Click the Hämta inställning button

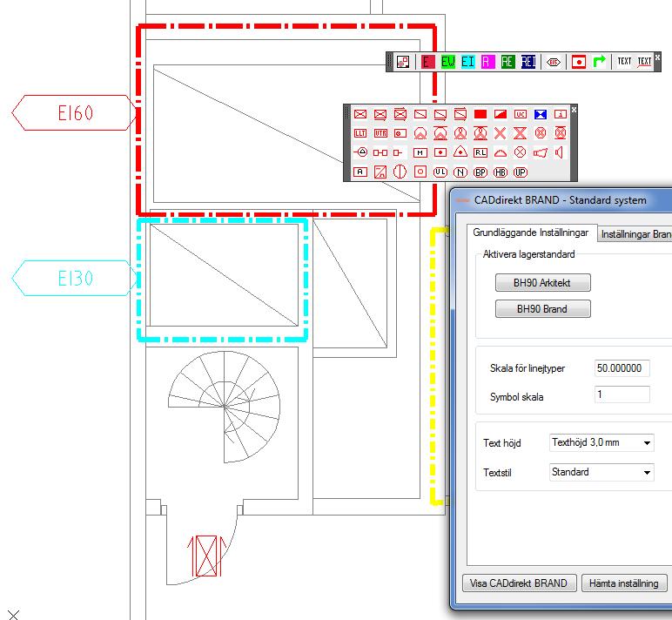[624, 583]
